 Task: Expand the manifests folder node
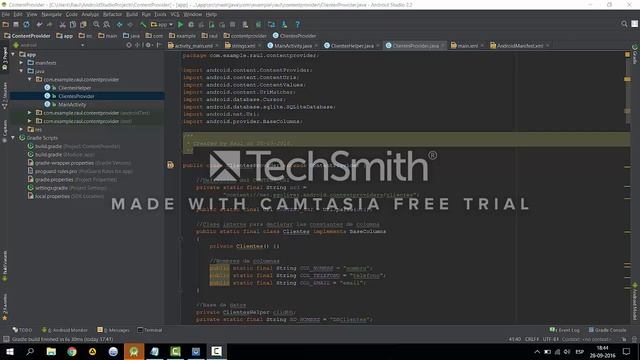click(x=21, y=62)
